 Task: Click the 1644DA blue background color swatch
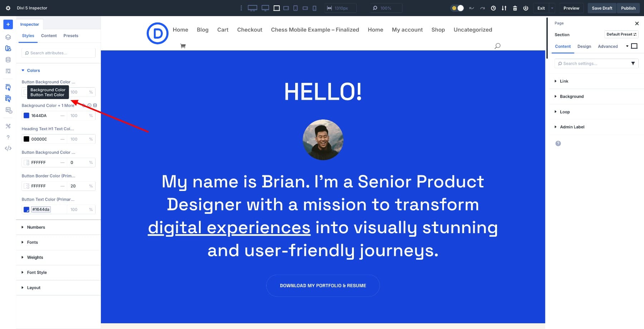click(x=26, y=116)
